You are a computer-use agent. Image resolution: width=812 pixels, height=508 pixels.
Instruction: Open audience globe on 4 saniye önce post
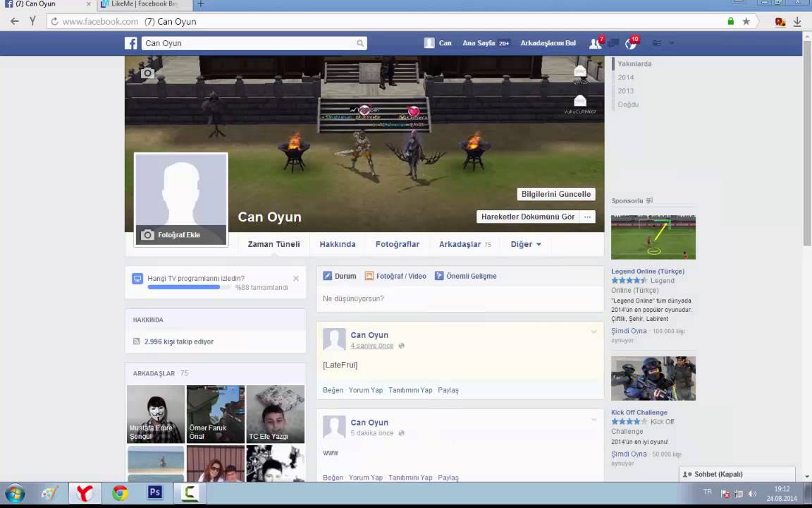[401, 346]
